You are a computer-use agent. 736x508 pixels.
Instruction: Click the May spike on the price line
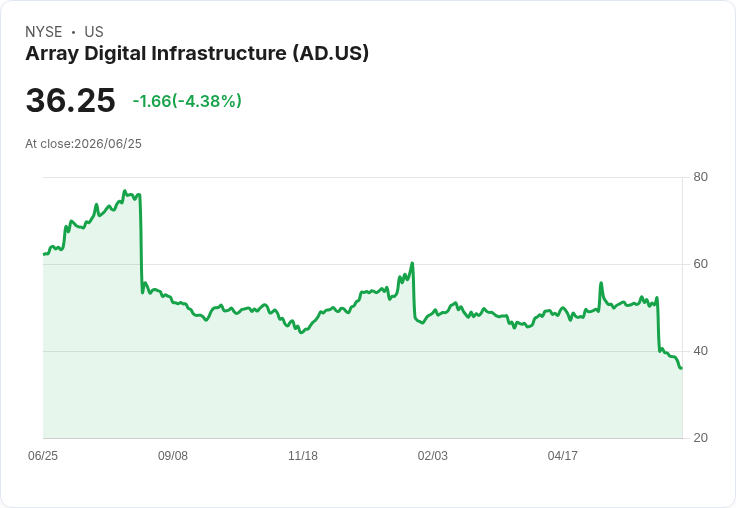(x=601, y=283)
